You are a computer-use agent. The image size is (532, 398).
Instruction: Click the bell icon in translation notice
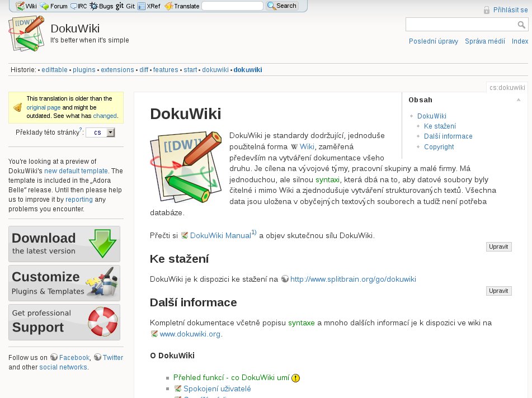point(18,107)
